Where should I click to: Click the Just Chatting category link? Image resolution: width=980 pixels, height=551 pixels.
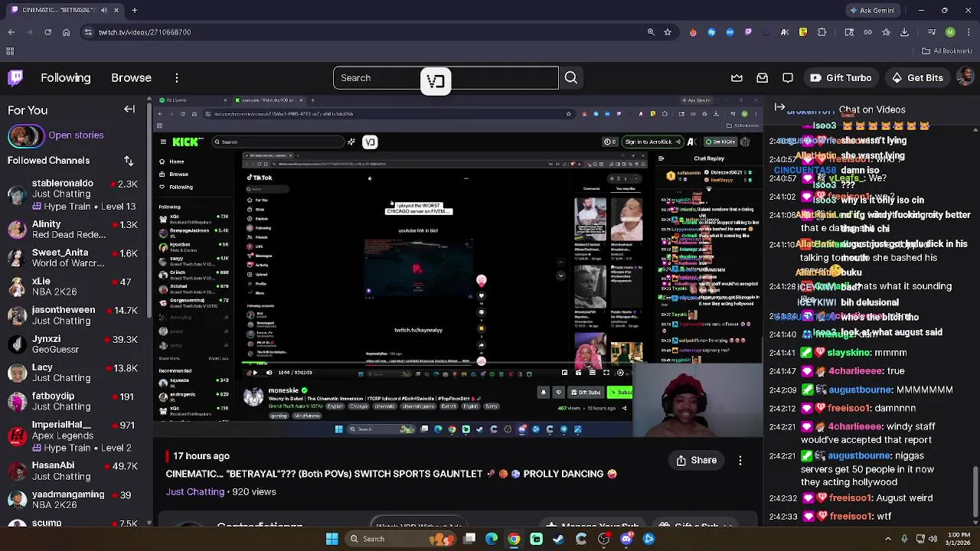(x=195, y=492)
